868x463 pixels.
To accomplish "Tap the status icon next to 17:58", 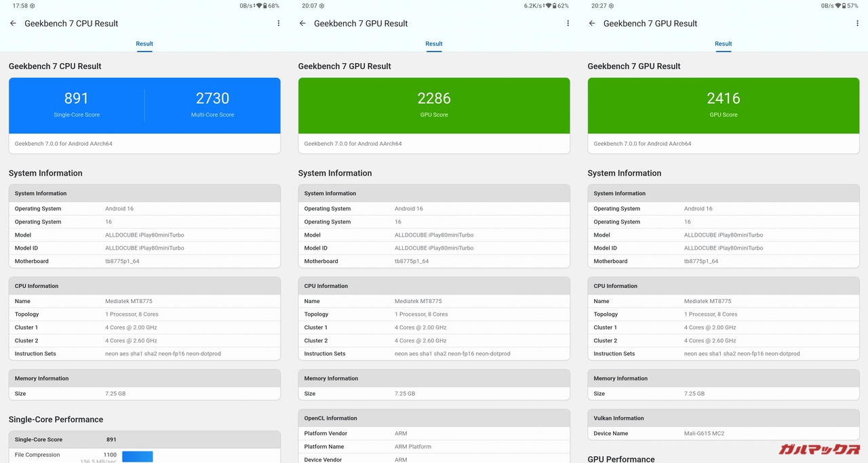I will [x=32, y=5].
